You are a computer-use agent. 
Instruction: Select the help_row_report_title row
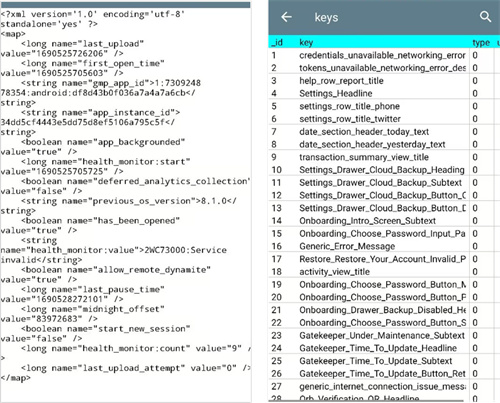tap(384, 81)
